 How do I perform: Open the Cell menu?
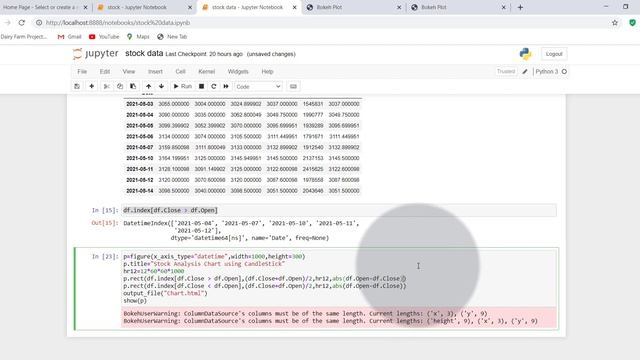180,71
